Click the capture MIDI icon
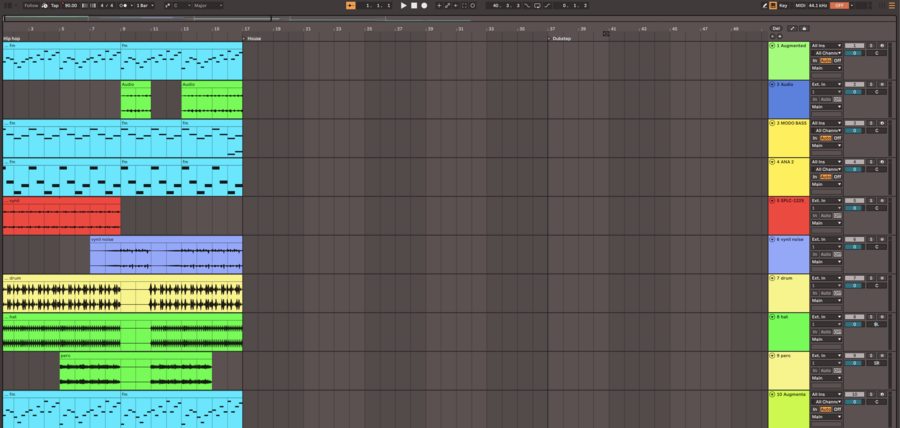This screenshot has height=428, width=900. (464, 6)
